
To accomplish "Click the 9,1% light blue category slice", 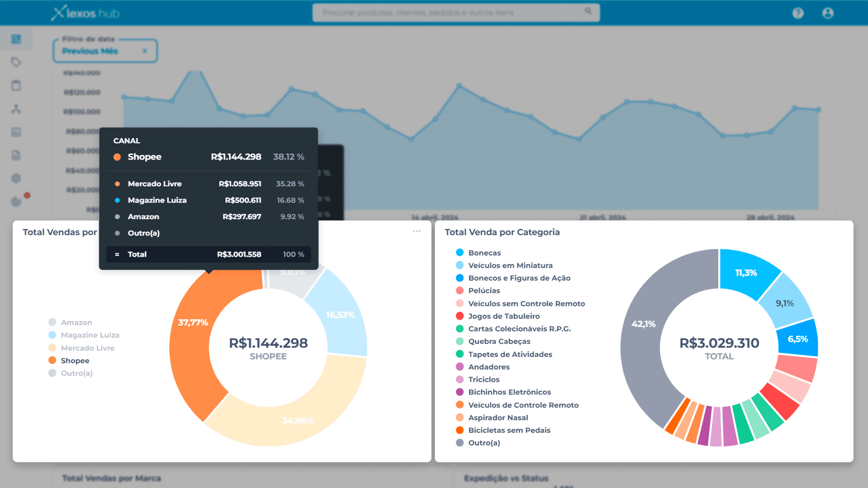I will pos(785,303).
